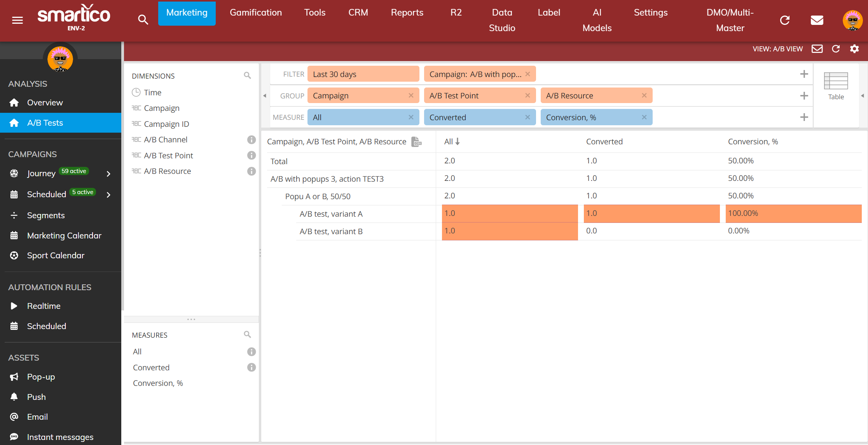Image resolution: width=868 pixels, height=445 pixels.
Task: Expand Scheduled campaigns chevron
Action: click(109, 194)
